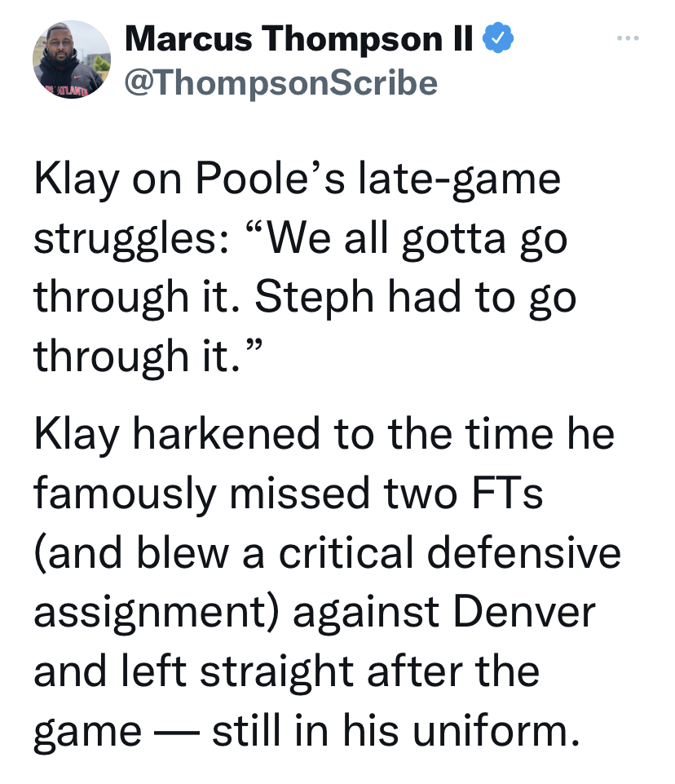The image size is (675, 784).
Task: Click the word "Denver" in the tweet
Action: 525,613
